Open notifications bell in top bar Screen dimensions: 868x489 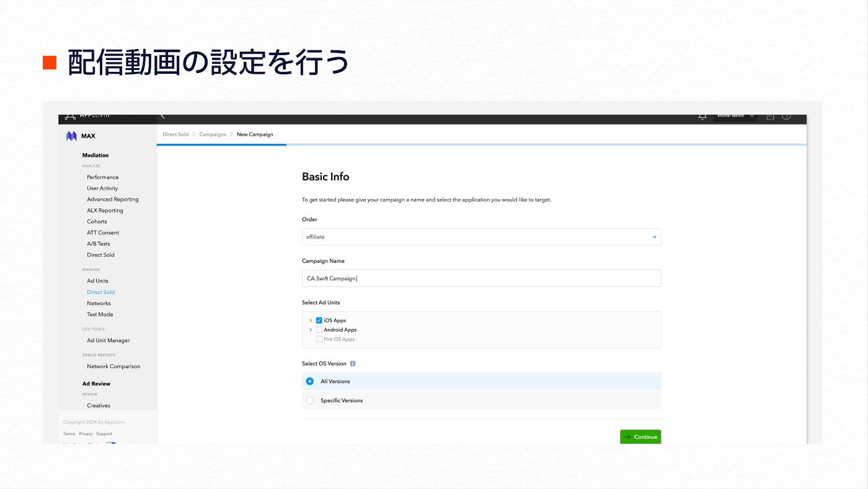point(702,117)
